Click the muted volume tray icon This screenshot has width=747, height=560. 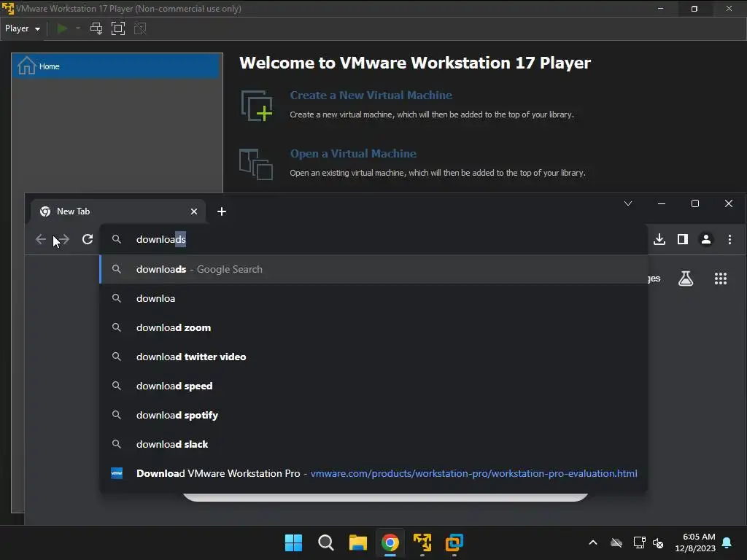click(659, 542)
